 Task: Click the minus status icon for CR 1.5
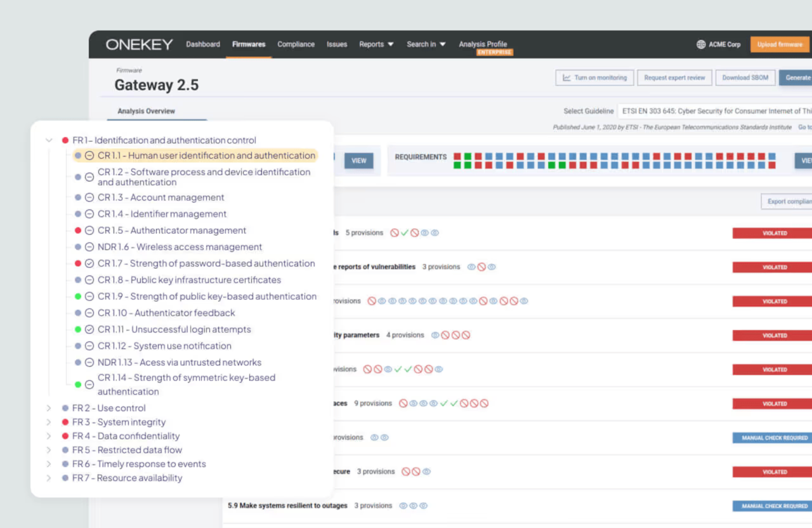click(89, 230)
